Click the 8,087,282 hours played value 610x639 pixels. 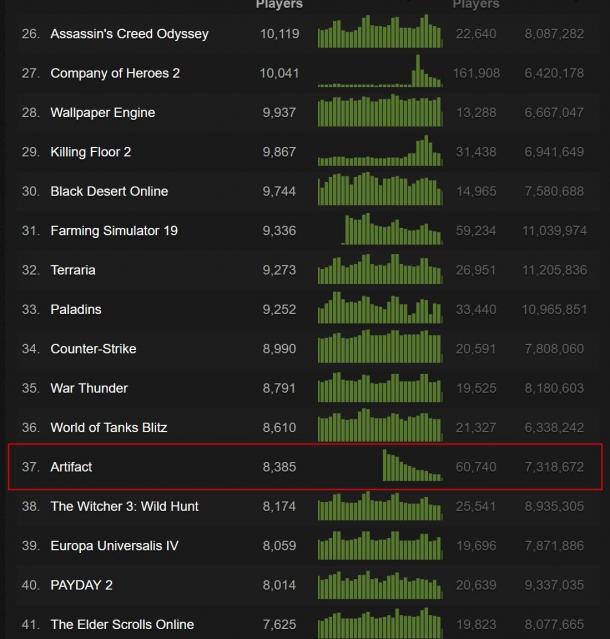tap(554, 34)
